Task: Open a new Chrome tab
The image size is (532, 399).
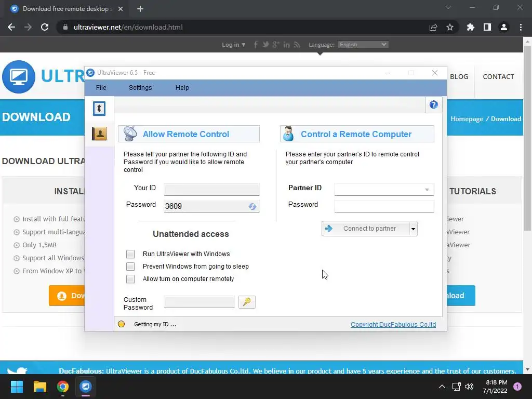Action: tap(140, 9)
